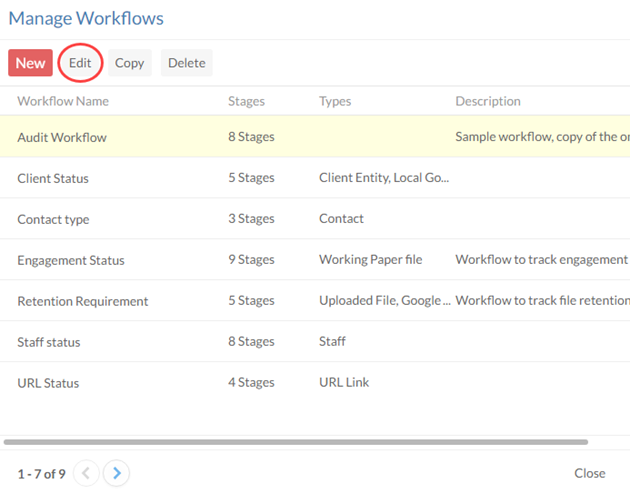Select the Audit Workflow row
630x494 pixels.
(62, 137)
